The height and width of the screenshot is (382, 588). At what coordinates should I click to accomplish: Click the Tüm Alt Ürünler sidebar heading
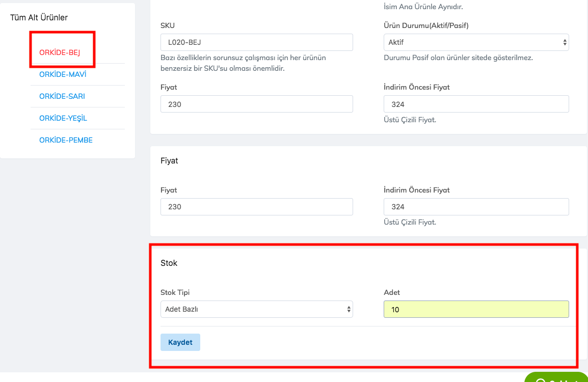[39, 18]
